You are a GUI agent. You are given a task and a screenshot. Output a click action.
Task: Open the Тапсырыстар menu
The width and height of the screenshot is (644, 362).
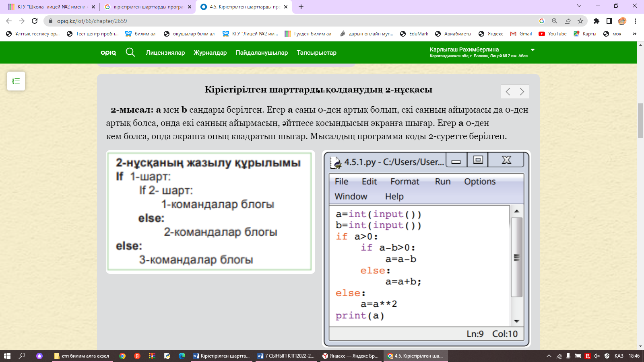tap(316, 53)
